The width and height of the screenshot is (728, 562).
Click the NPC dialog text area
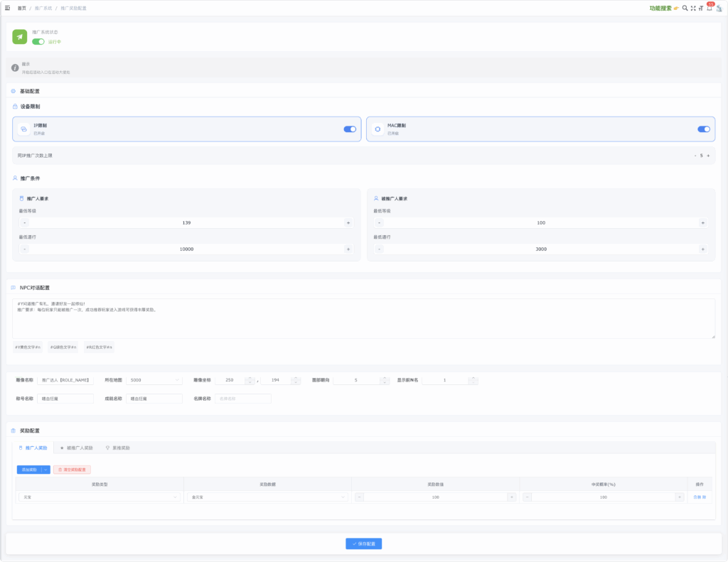363,318
